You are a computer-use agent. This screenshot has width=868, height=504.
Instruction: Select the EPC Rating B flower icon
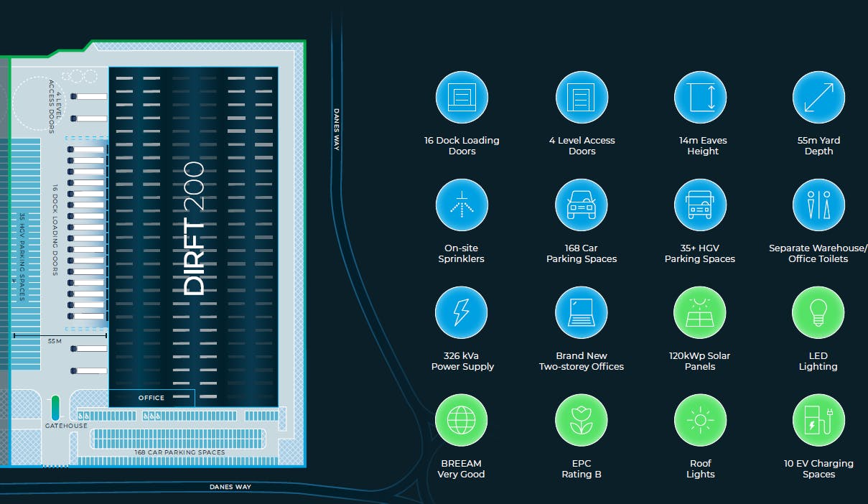582,421
